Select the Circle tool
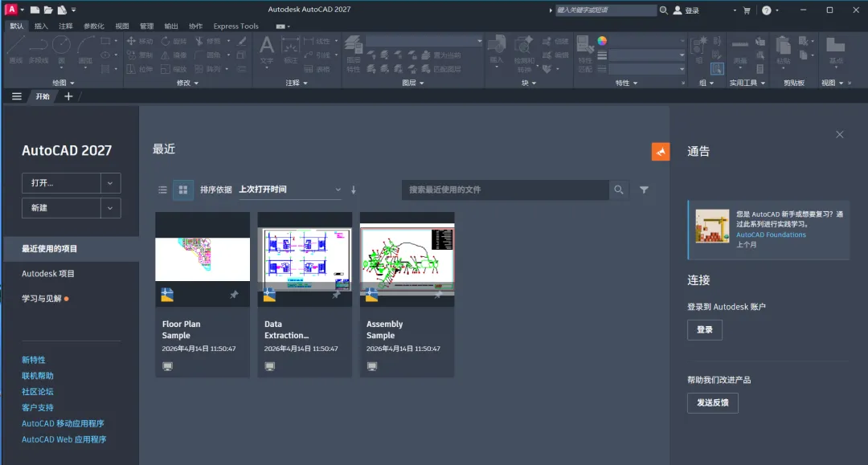 pos(61,50)
